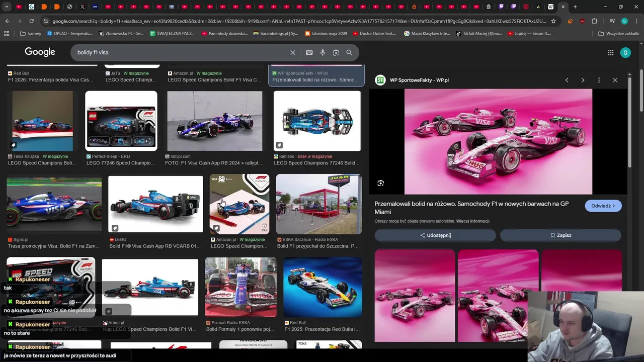The height and width of the screenshot is (362, 644).
Task: Close the image preview panel
Action: coord(615,80)
